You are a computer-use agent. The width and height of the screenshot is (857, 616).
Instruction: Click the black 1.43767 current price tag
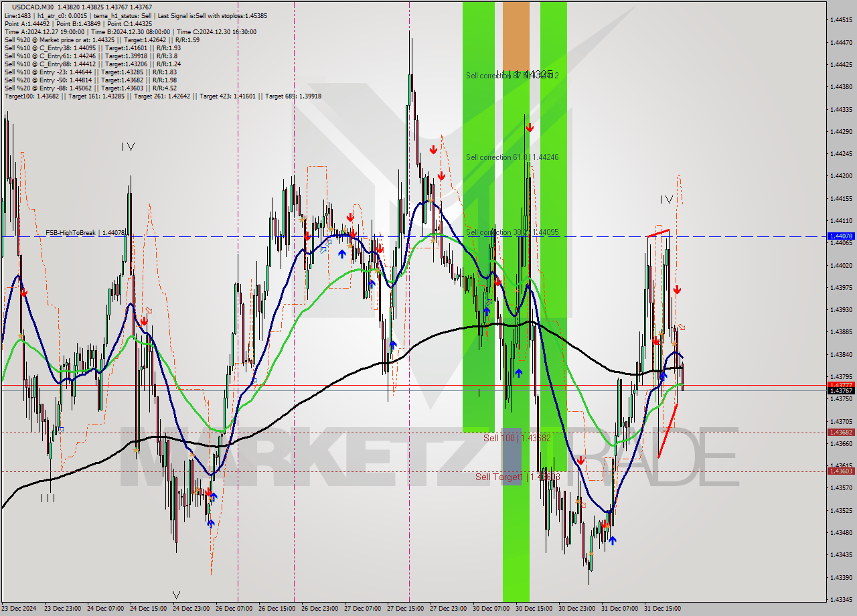[x=841, y=391]
